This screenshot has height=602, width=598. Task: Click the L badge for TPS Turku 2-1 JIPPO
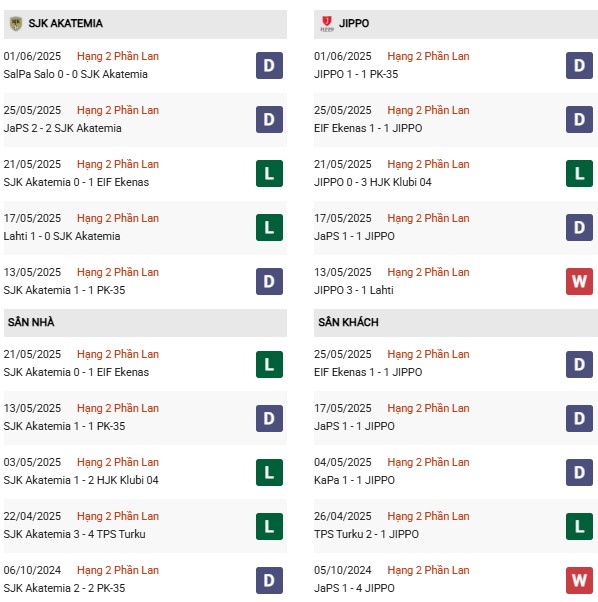point(579,526)
